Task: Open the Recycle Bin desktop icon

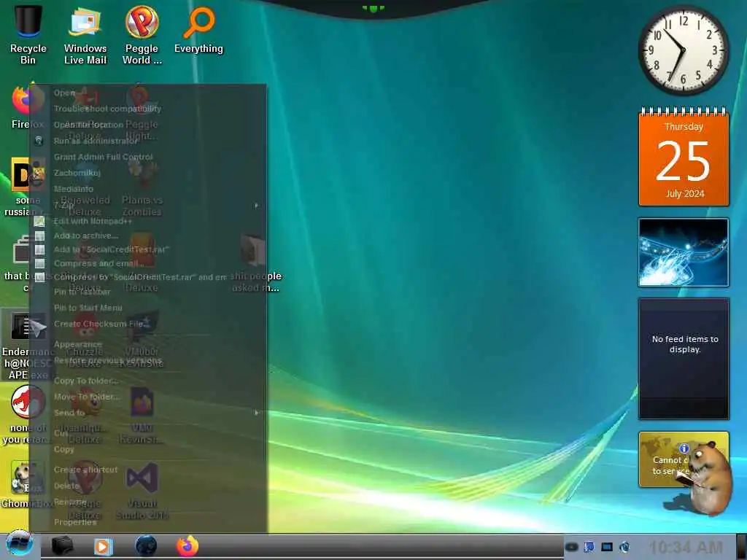Action: click(28, 34)
